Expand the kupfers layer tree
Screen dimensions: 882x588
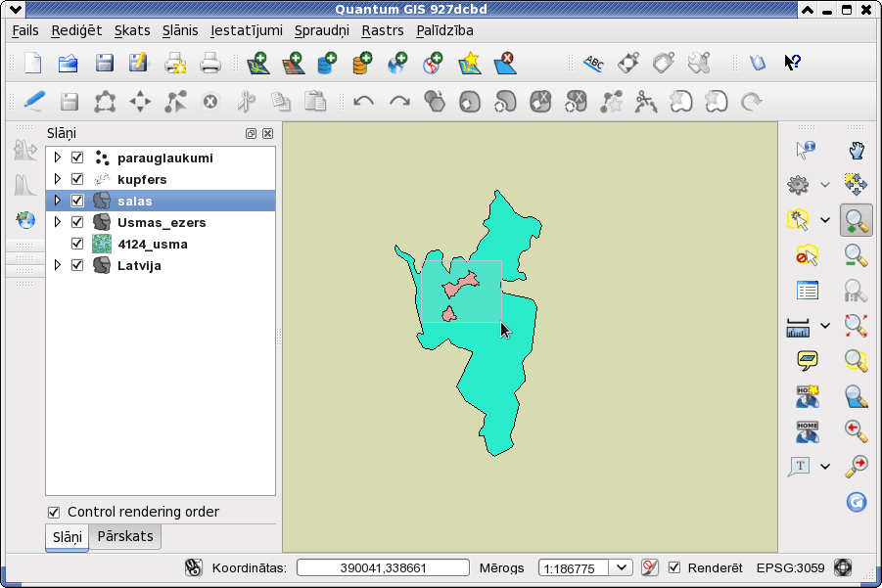click(57, 179)
